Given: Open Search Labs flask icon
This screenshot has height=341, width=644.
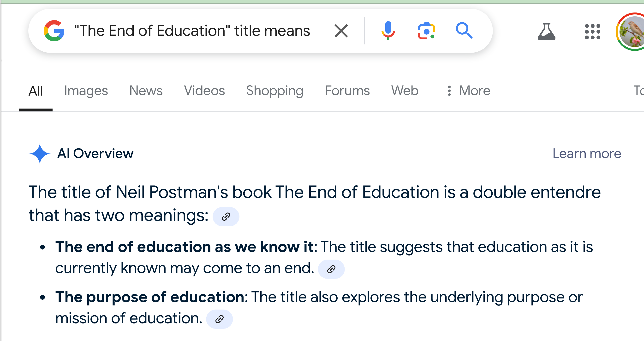Looking at the screenshot, I should tap(547, 32).
